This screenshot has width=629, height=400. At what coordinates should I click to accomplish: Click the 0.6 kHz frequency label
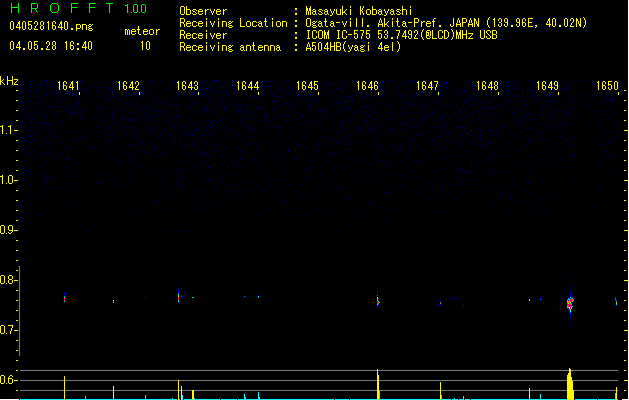(x=8, y=380)
